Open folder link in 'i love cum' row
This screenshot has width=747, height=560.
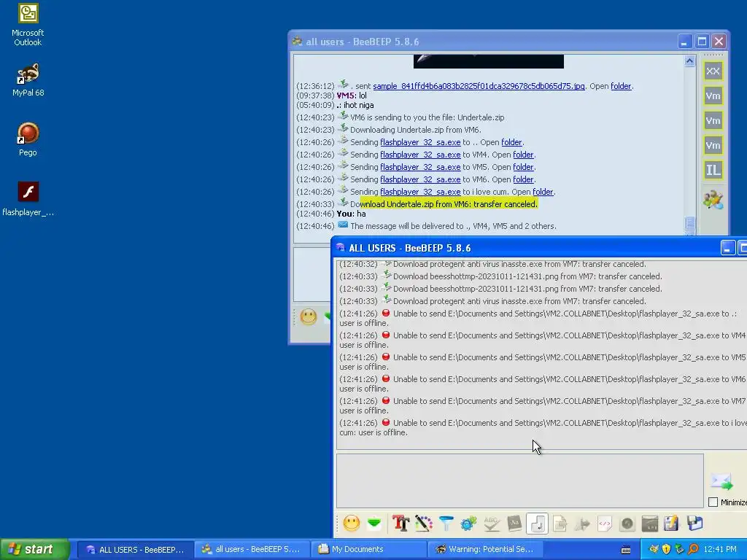click(543, 192)
